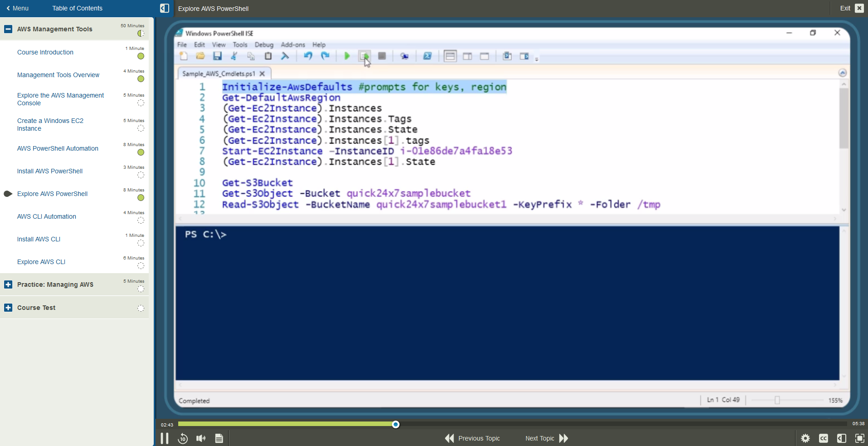Open the Install AWS CLI lesson
The height and width of the screenshot is (446, 868).
point(39,239)
